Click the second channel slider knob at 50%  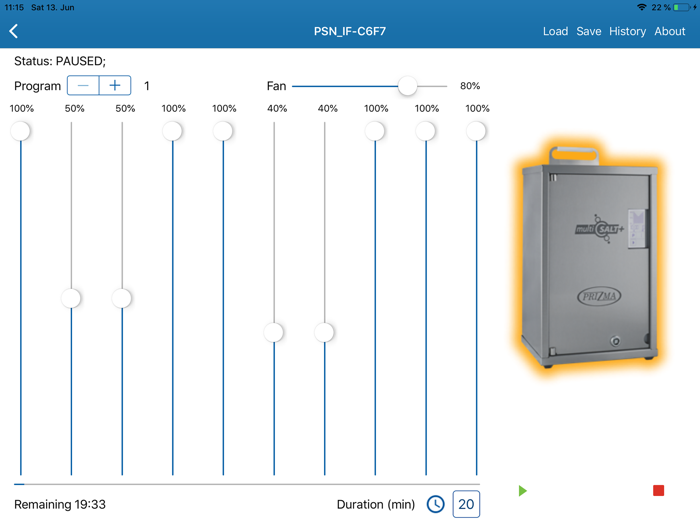pos(71,298)
